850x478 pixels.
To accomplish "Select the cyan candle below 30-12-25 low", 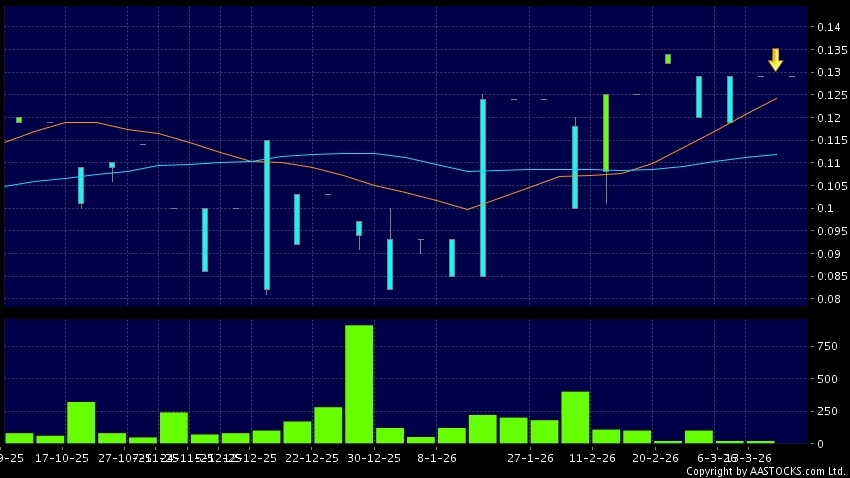I will [x=390, y=264].
